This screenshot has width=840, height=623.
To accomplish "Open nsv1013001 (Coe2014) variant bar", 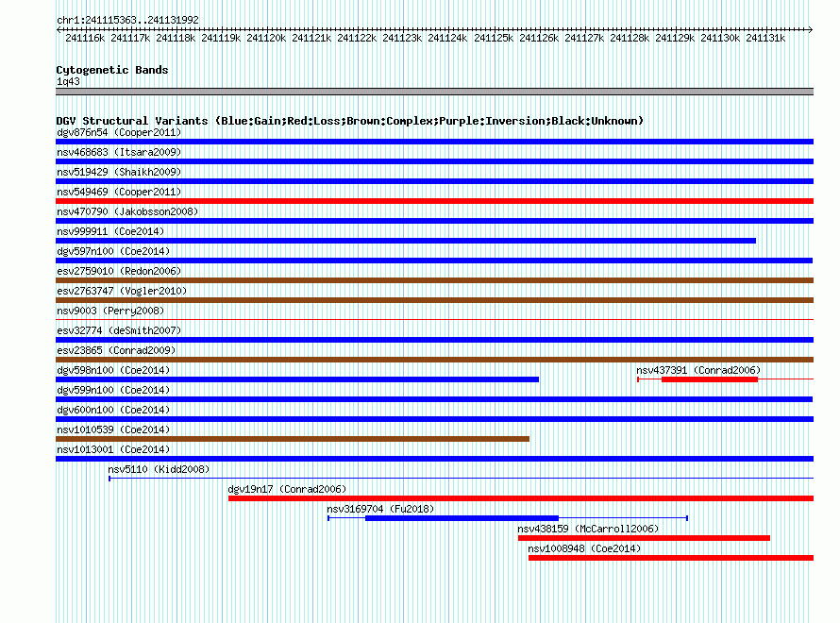I will coord(434,459).
